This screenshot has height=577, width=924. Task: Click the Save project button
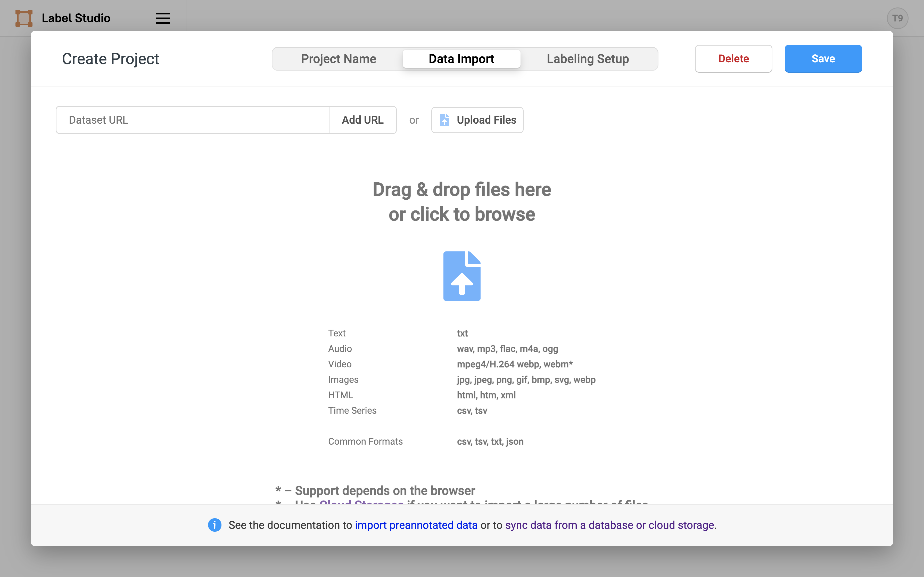[823, 58]
